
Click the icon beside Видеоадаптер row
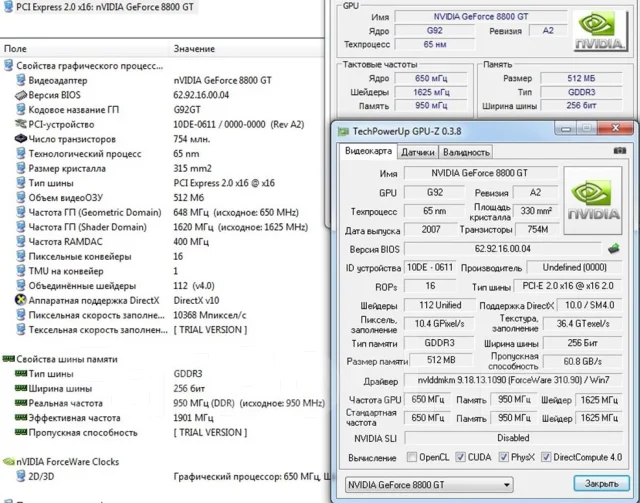pos(21,80)
